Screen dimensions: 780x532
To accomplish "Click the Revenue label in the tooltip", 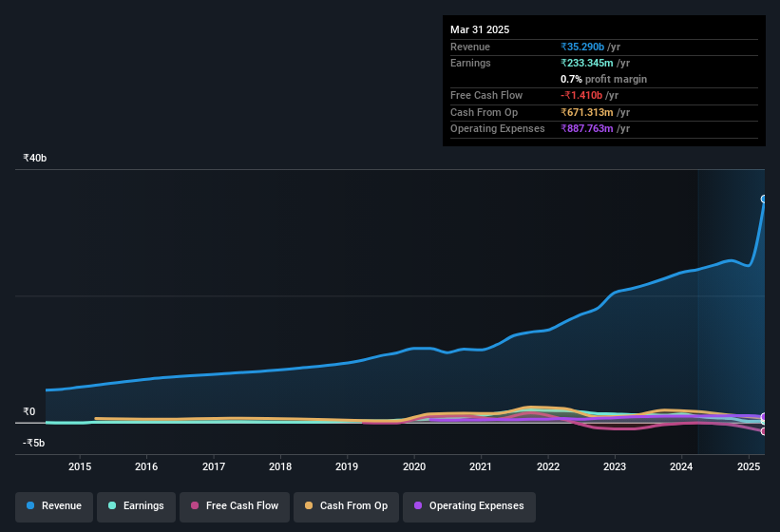I will point(470,47).
